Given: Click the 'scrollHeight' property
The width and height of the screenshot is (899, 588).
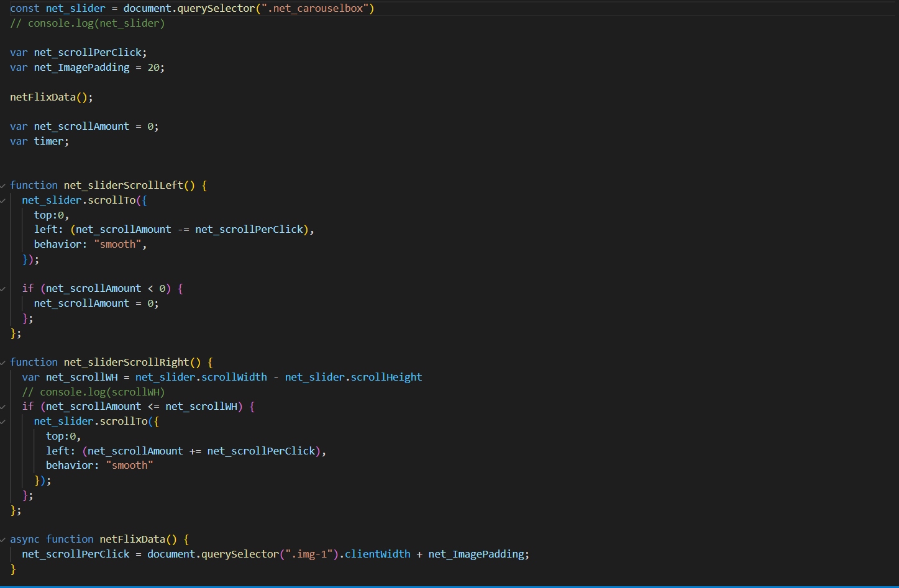Looking at the screenshot, I should tap(386, 377).
